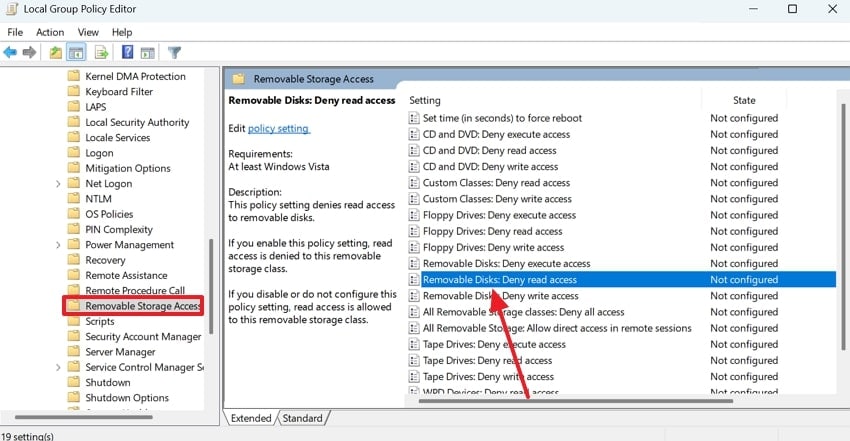Click the Back arrow toolbar icon
This screenshot has height=441, width=850.
(10, 53)
